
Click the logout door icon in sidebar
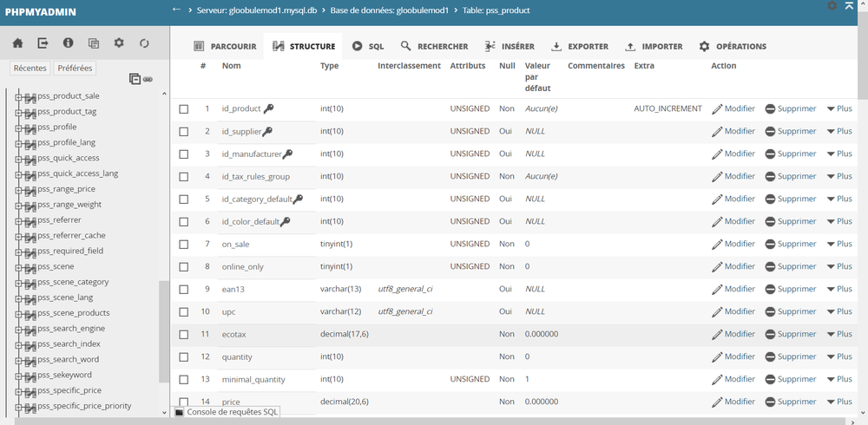tap(43, 43)
